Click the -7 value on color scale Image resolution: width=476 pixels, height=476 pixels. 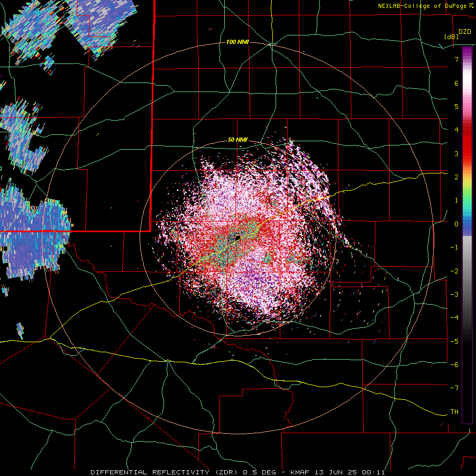(x=454, y=388)
